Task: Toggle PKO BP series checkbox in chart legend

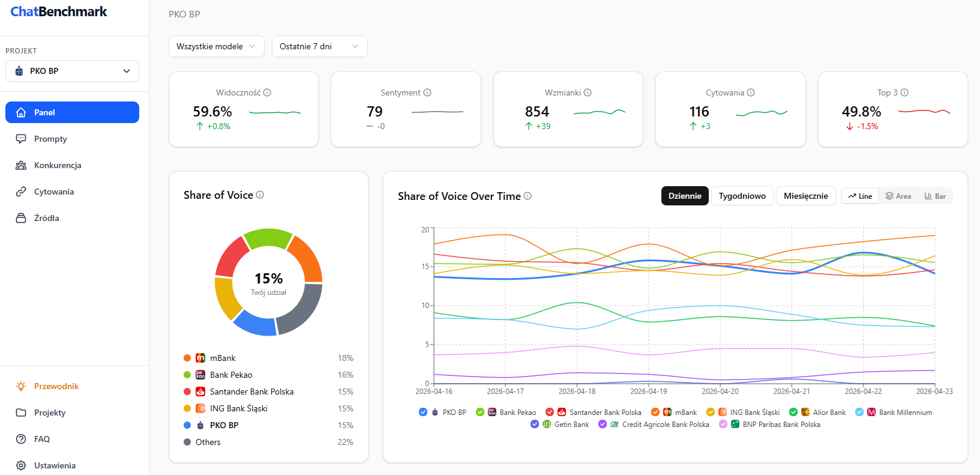Action: tap(423, 412)
